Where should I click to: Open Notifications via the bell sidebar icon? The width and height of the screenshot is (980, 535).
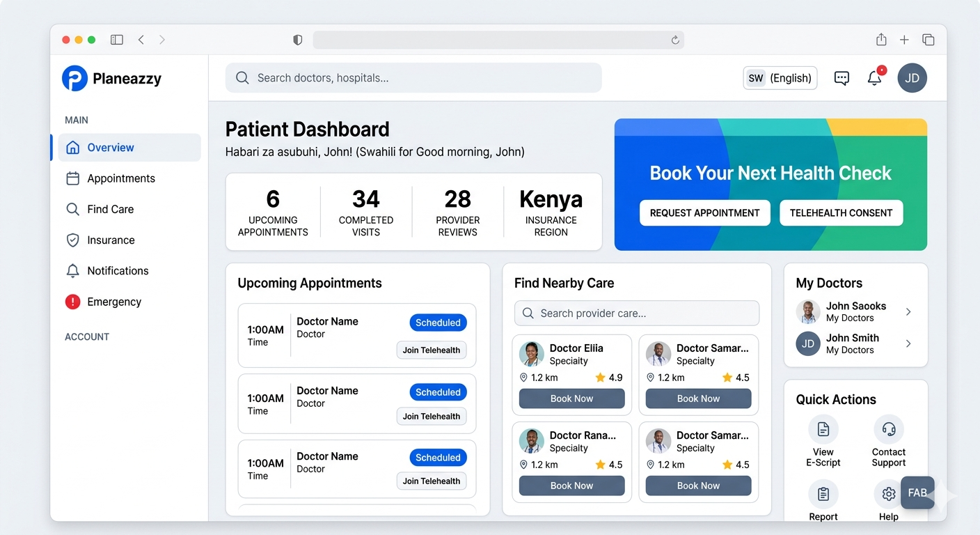coord(72,270)
